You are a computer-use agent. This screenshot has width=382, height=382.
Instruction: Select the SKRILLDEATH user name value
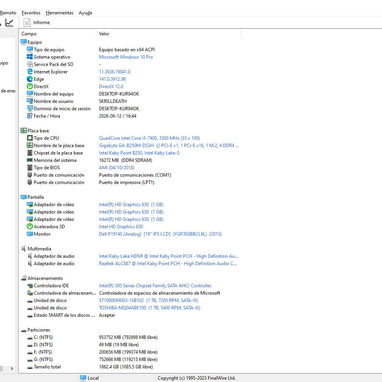113,101
